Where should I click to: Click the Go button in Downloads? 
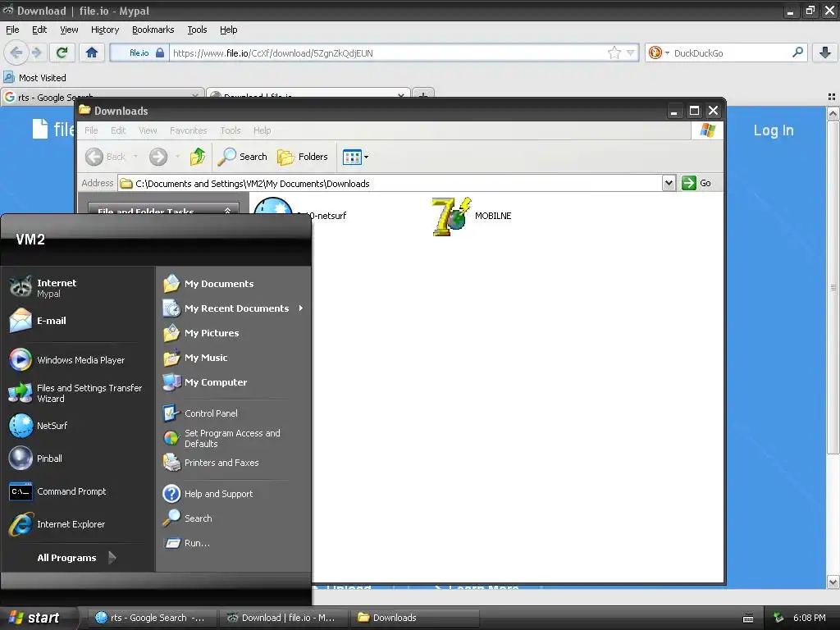(x=696, y=183)
